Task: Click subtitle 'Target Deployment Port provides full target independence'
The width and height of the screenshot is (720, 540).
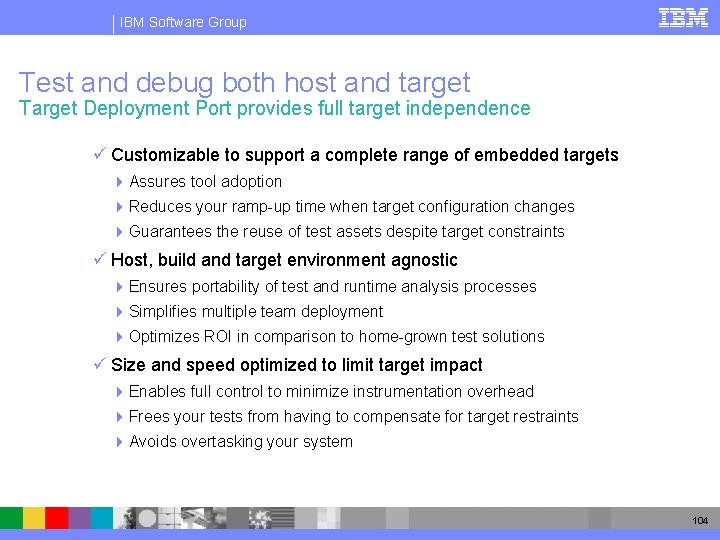Action: [275, 108]
